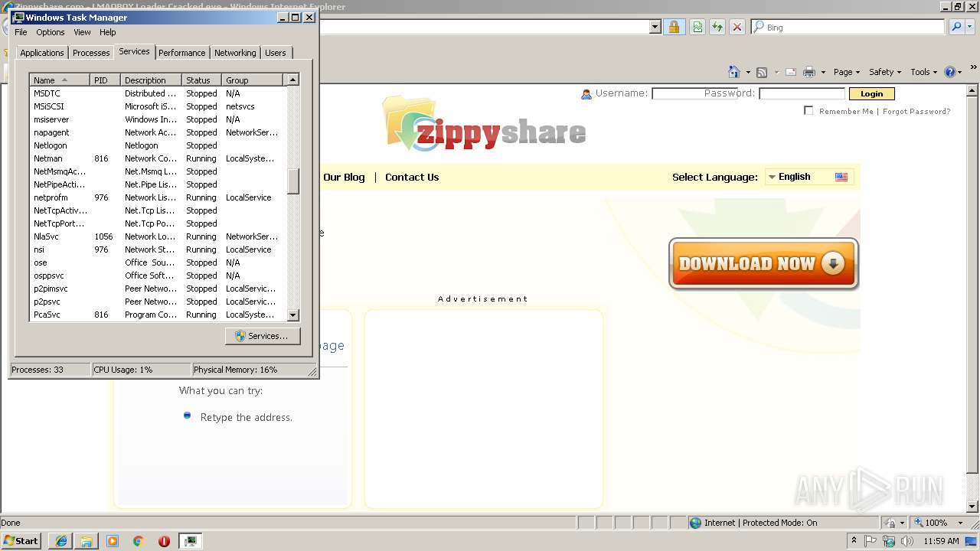980x551 pixels.
Task: Open the Tools dropdown menu
Action: [x=924, y=72]
